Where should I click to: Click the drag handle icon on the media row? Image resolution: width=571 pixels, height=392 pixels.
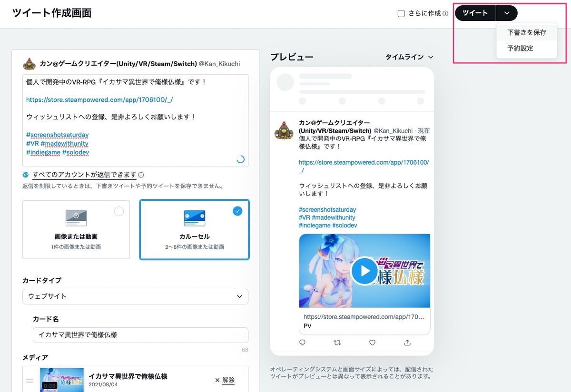[x=30, y=381]
